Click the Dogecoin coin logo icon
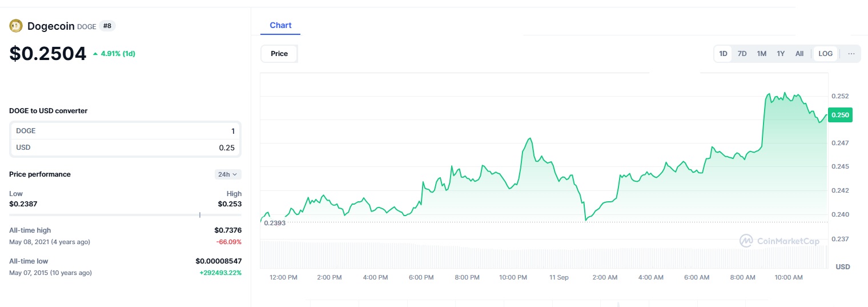The width and height of the screenshot is (868, 307). pos(16,26)
